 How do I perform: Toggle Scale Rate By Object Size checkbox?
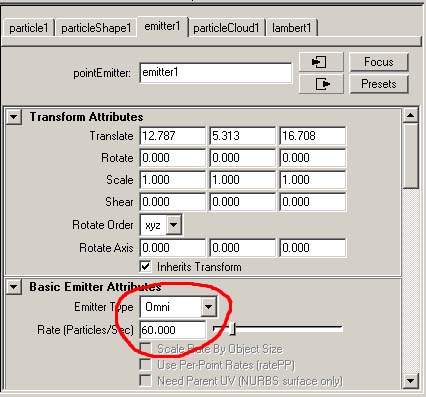(146, 348)
